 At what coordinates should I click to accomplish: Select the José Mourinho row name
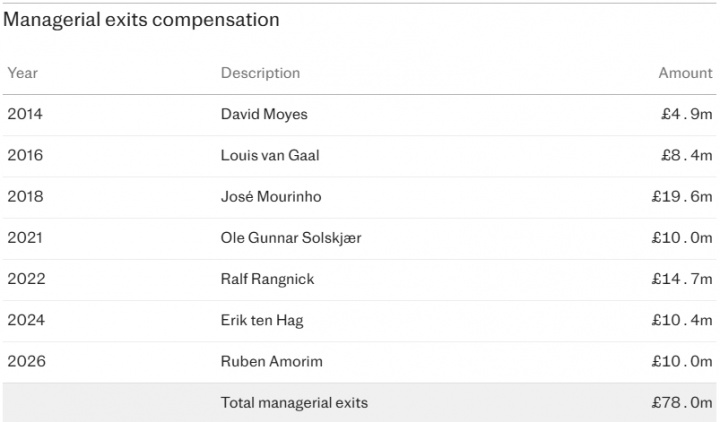270,197
